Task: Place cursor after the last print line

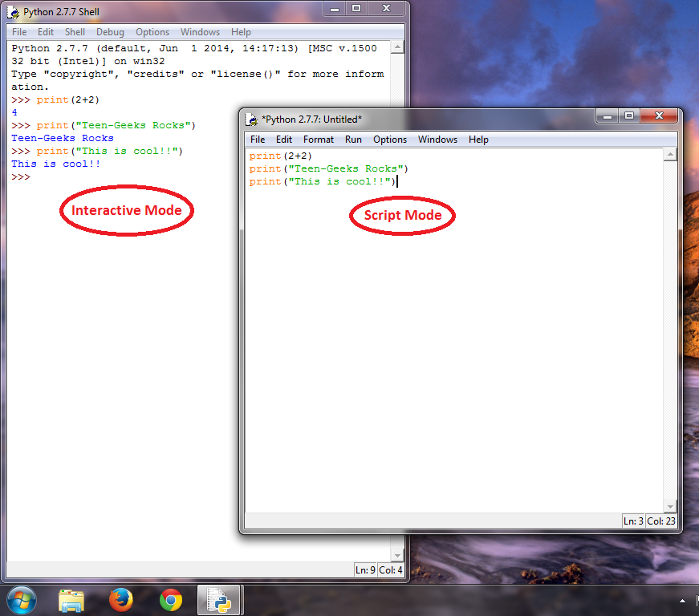Action: 396,181
